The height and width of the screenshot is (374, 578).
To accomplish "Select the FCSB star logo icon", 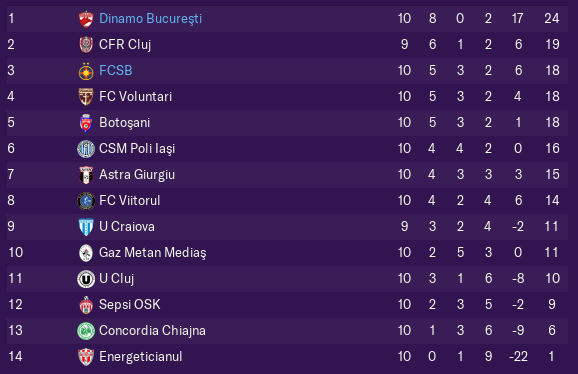I will [x=86, y=71].
